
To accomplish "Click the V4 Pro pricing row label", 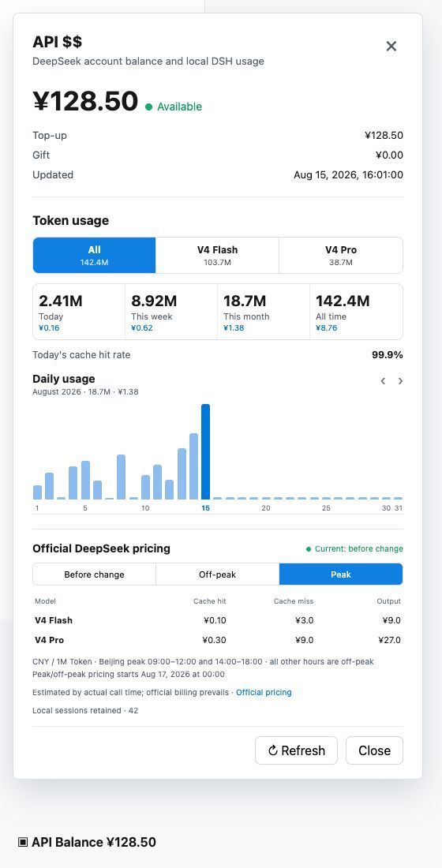I will (x=49, y=641).
